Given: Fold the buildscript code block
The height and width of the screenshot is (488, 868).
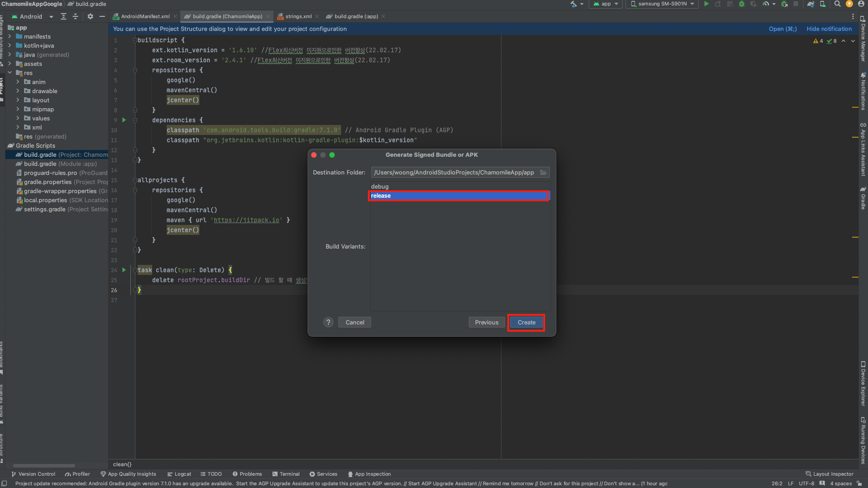Looking at the screenshot, I should 135,40.
